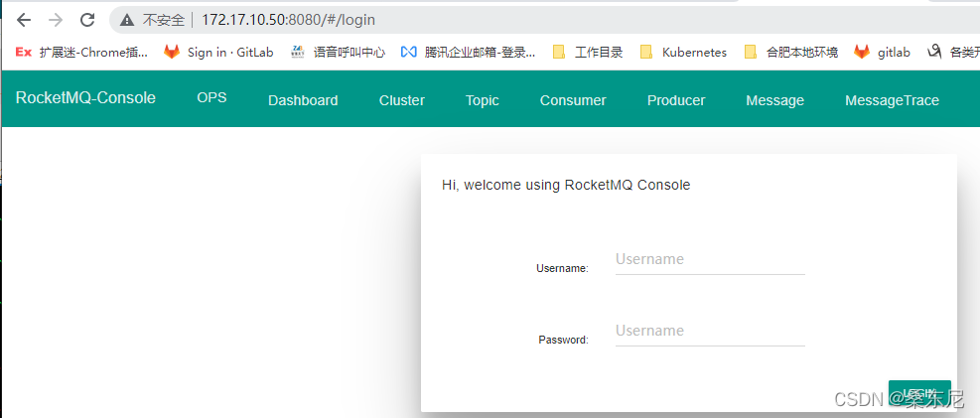This screenshot has height=418, width=980.
Task: Go back using browser back arrow
Action: click(x=24, y=20)
